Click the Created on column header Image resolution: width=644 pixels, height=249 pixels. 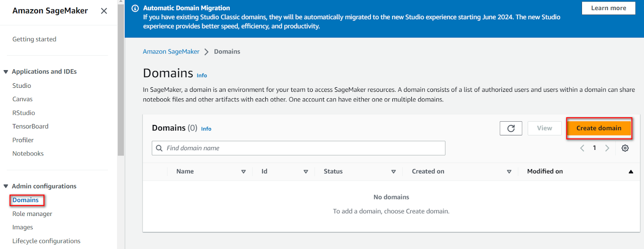tap(428, 171)
